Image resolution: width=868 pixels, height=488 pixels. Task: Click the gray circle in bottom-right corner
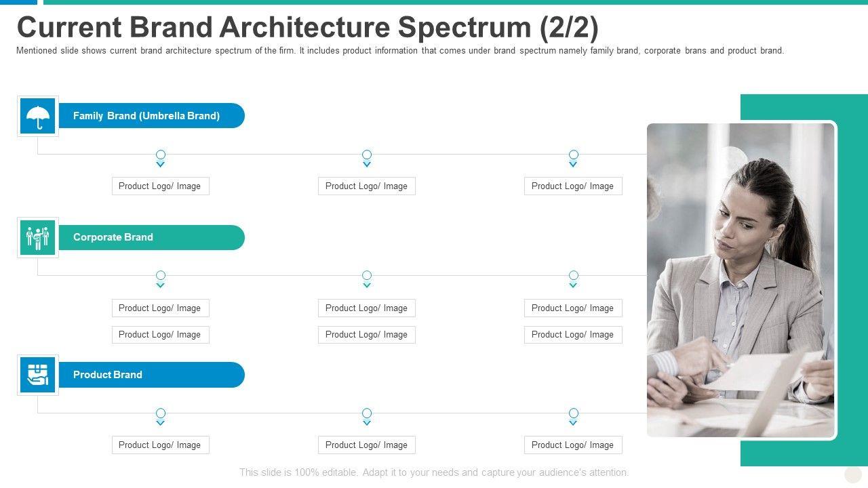point(853,474)
